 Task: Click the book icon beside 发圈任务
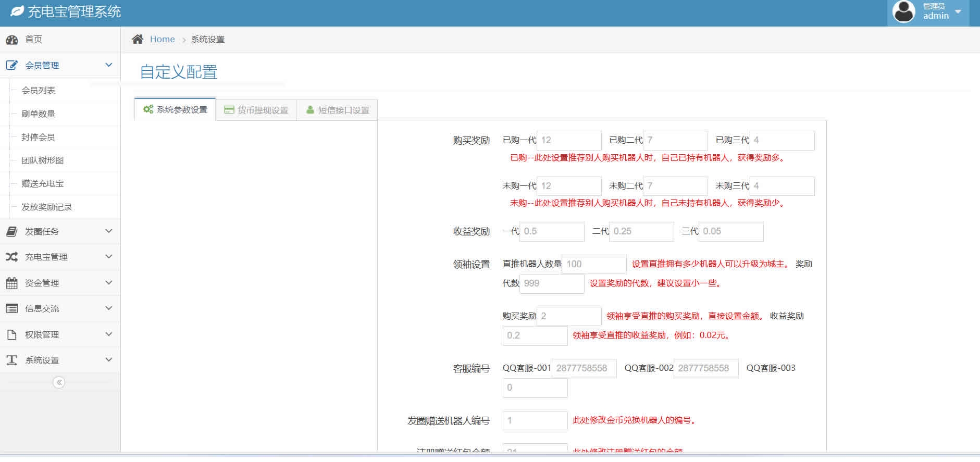[11, 232]
